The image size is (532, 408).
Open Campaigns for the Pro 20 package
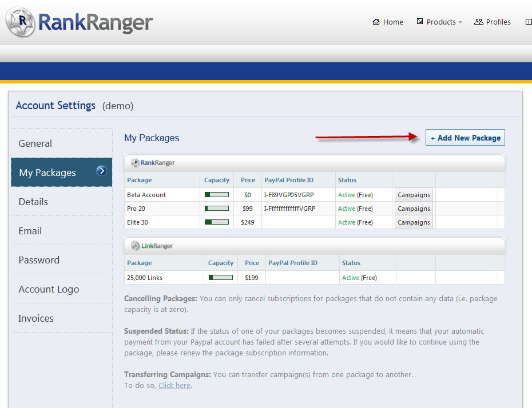[414, 209]
